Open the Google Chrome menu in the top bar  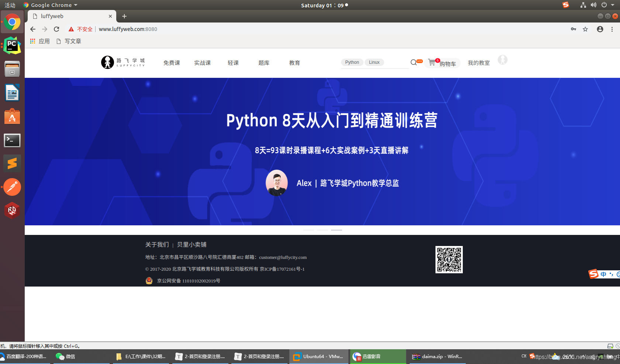click(x=51, y=5)
